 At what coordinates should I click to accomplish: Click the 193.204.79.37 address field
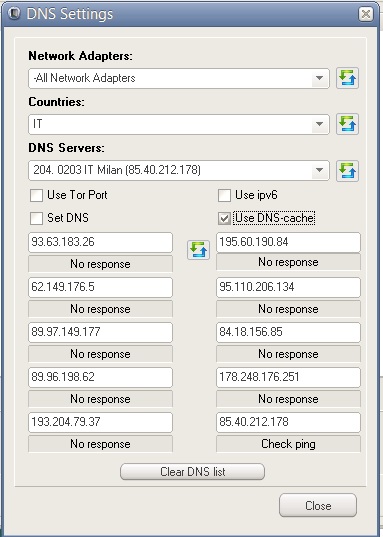pyautogui.click(x=100, y=422)
